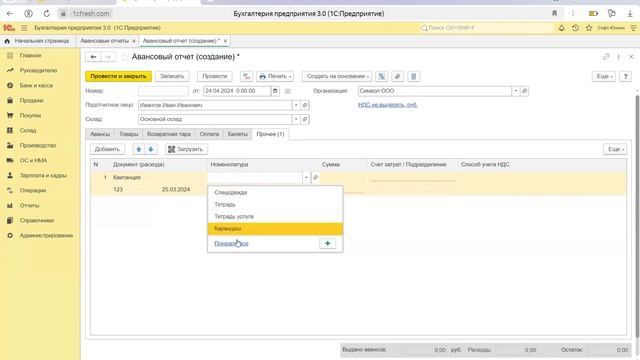Viewport: 640px width, 360px height.
Task: Open ОС и НМА section
Action: [x=33, y=160]
